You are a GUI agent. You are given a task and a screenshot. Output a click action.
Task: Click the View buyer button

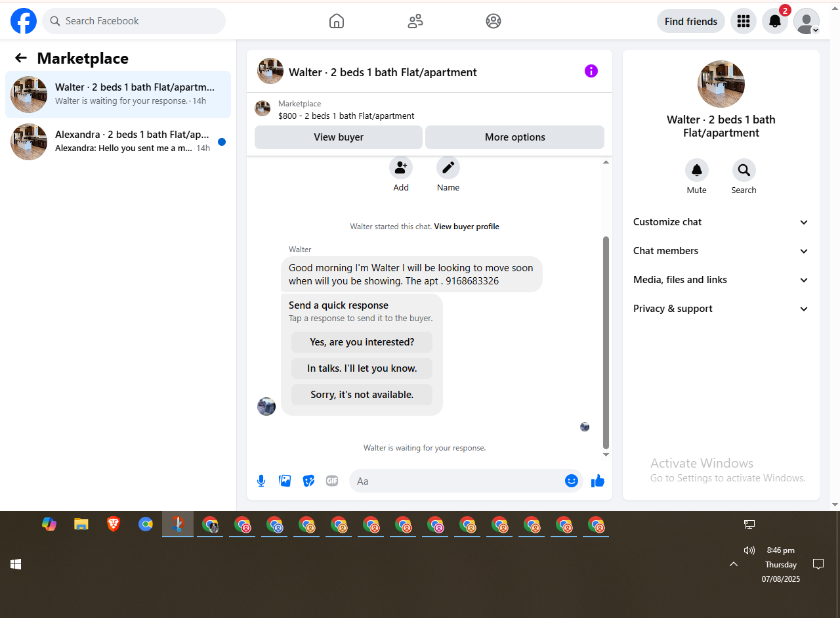click(339, 137)
